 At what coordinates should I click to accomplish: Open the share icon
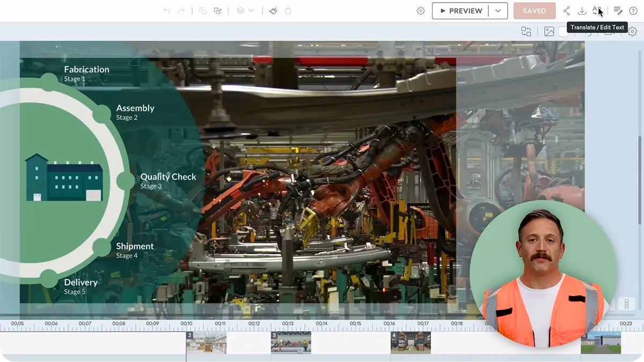(x=567, y=11)
